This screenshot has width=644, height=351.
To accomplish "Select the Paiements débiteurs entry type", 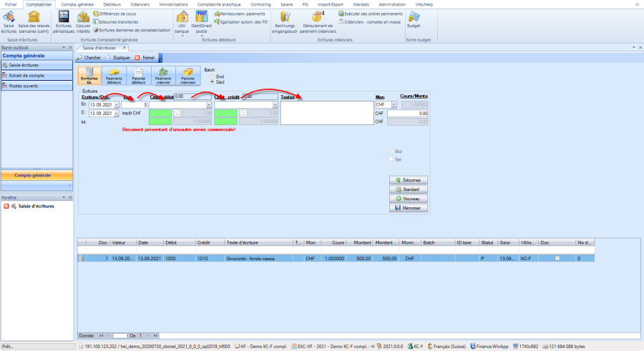I will (114, 75).
